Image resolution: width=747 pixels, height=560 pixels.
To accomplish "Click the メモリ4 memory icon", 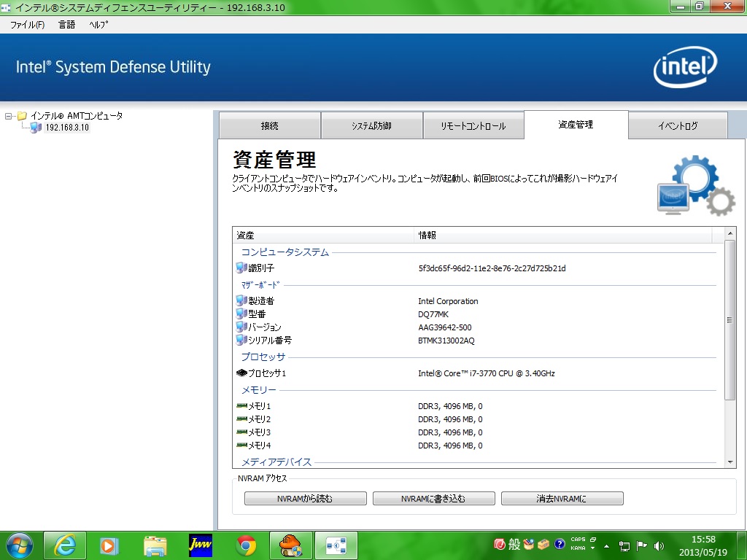I will [x=241, y=446].
